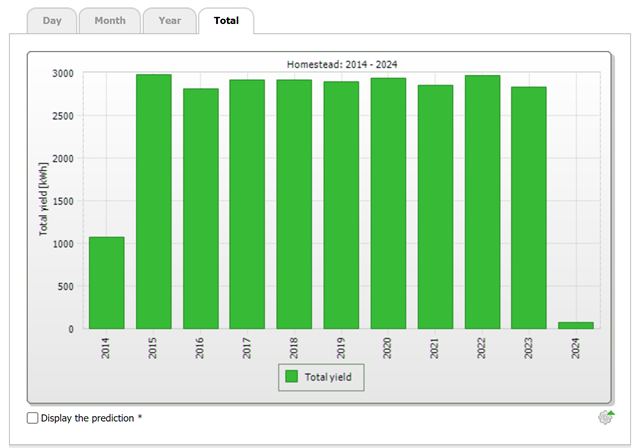Click the 2014 yield bar
635x448 pixels.
pyautogui.click(x=107, y=283)
